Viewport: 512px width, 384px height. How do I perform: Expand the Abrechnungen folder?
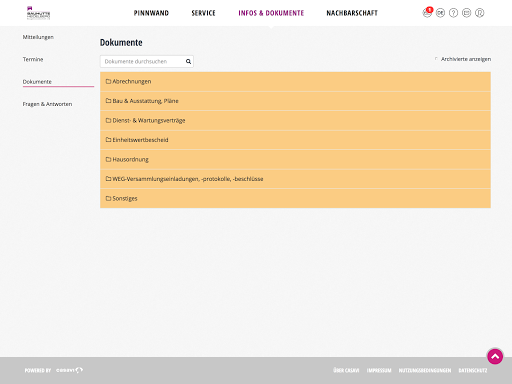coord(295,81)
